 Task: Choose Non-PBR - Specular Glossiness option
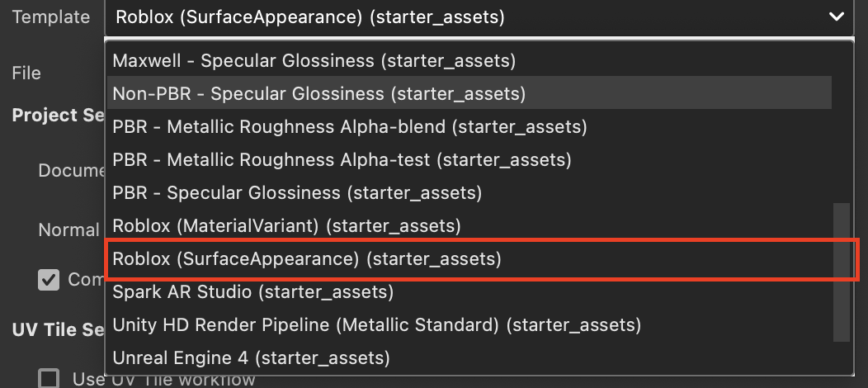pyautogui.click(x=318, y=93)
